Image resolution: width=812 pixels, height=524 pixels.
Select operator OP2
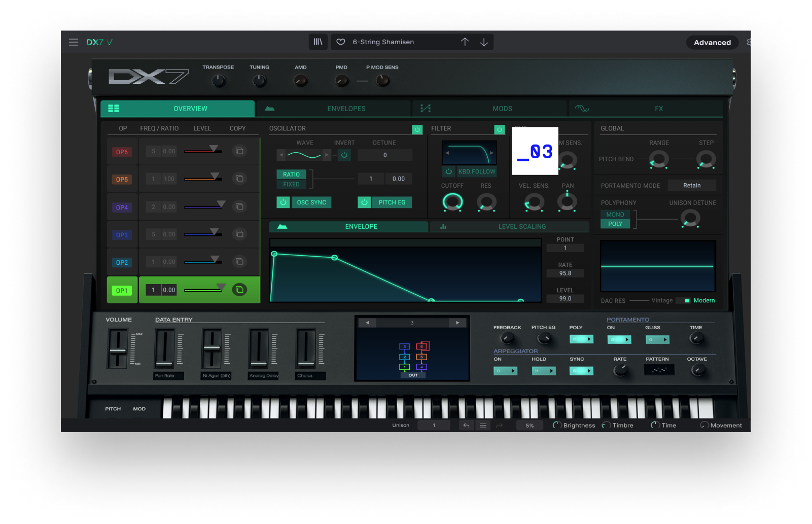122,262
